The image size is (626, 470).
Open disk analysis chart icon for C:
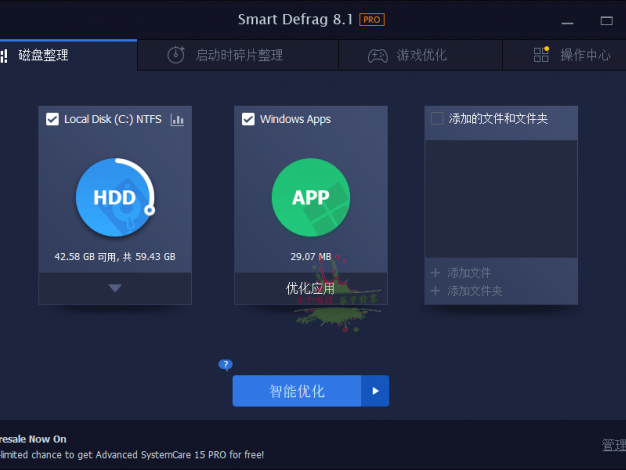coord(177,119)
